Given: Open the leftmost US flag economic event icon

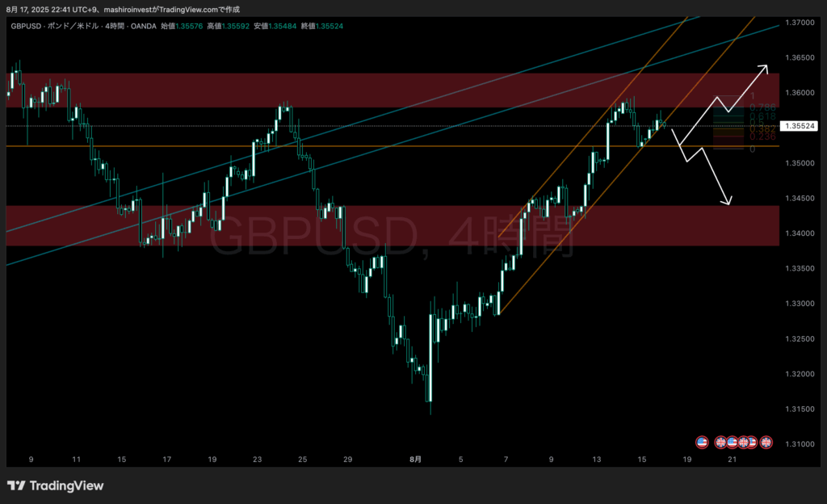Looking at the screenshot, I should click(702, 443).
